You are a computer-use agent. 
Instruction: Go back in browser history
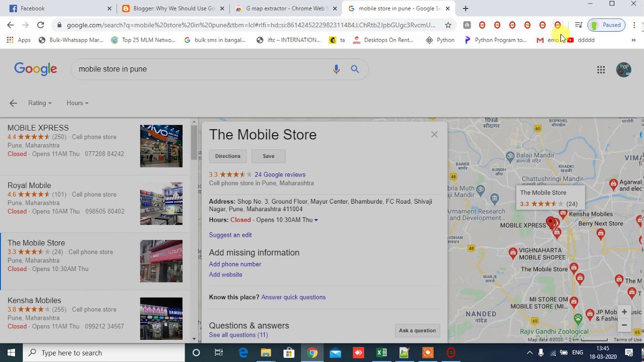(11, 25)
